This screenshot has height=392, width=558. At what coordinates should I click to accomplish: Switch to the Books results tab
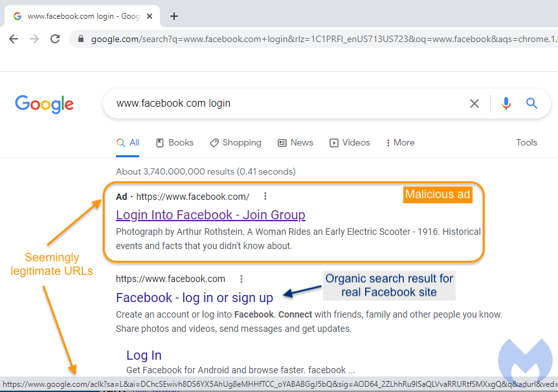point(175,143)
